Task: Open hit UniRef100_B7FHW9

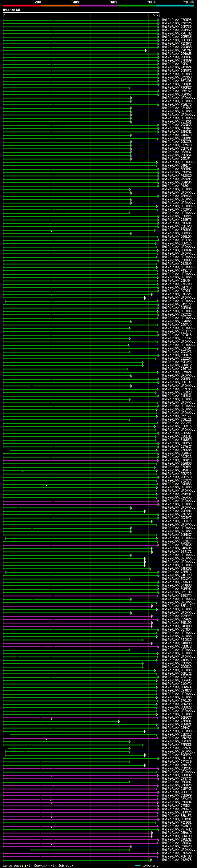Action: tap(177, 60)
